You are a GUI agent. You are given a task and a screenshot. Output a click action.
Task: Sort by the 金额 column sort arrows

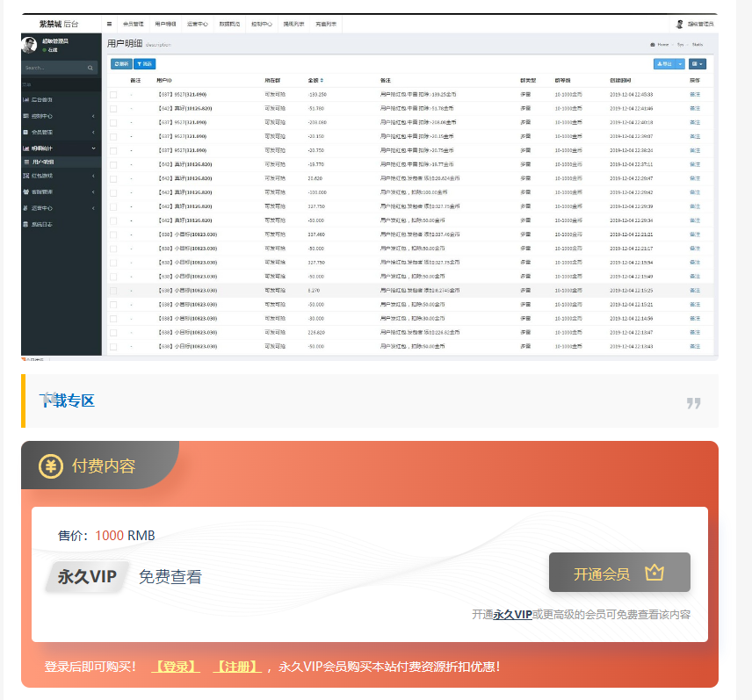click(x=322, y=81)
